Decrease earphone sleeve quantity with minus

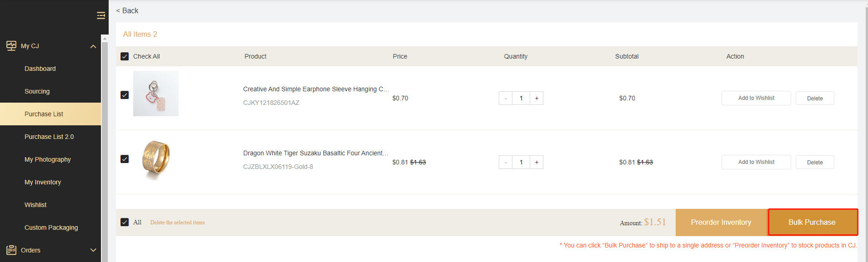[506, 98]
